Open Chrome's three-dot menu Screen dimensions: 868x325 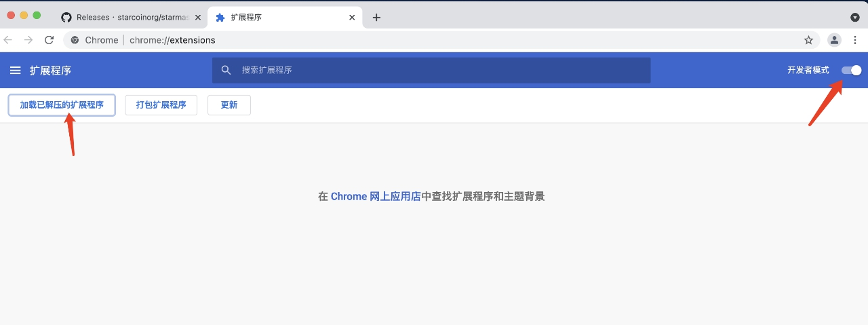pyautogui.click(x=856, y=40)
